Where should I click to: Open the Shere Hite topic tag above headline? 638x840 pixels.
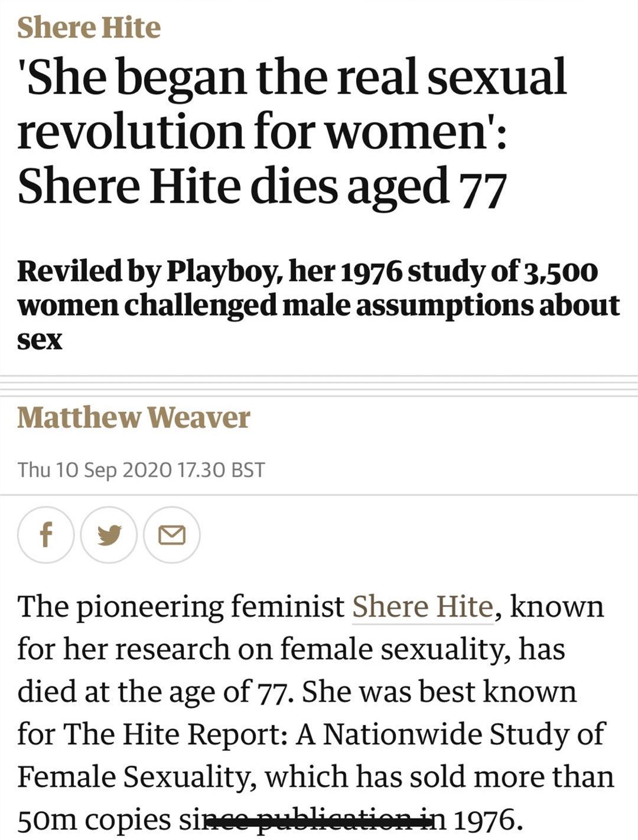click(x=89, y=28)
